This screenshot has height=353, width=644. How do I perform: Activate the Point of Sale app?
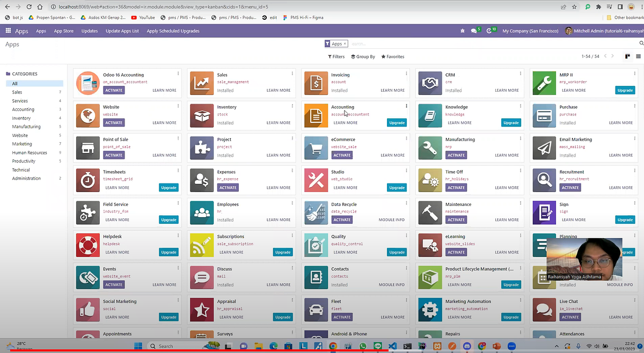[x=114, y=155]
